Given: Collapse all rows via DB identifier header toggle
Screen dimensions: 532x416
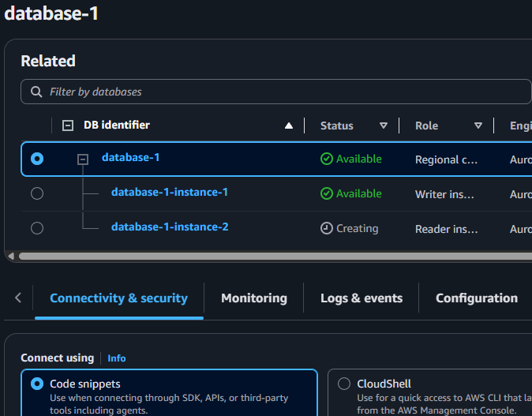Looking at the screenshot, I should coord(68,126).
